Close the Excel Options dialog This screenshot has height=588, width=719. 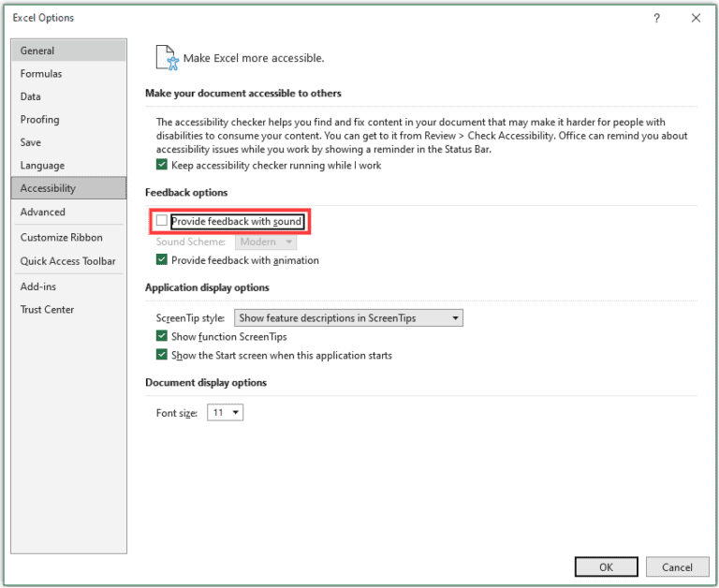[696, 18]
